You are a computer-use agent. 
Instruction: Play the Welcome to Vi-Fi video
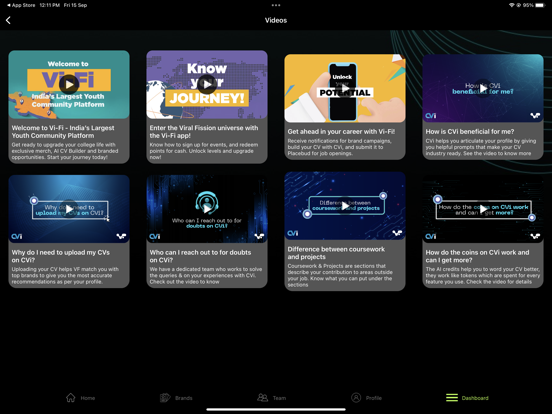pos(69,84)
